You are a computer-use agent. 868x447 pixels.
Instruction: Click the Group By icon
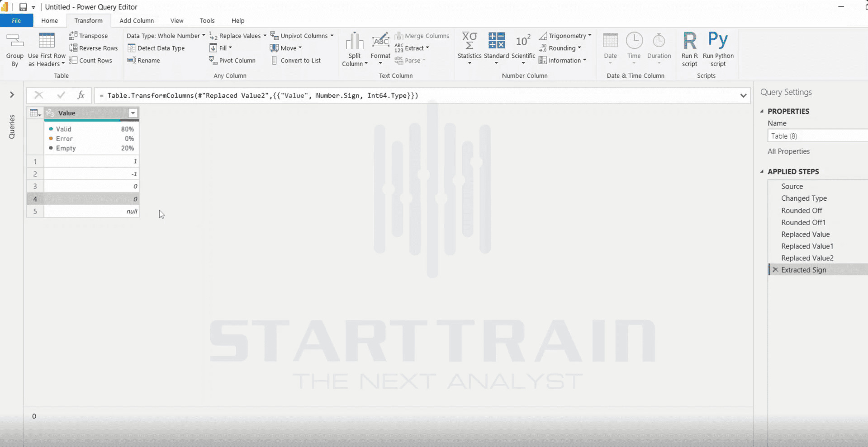(x=14, y=42)
